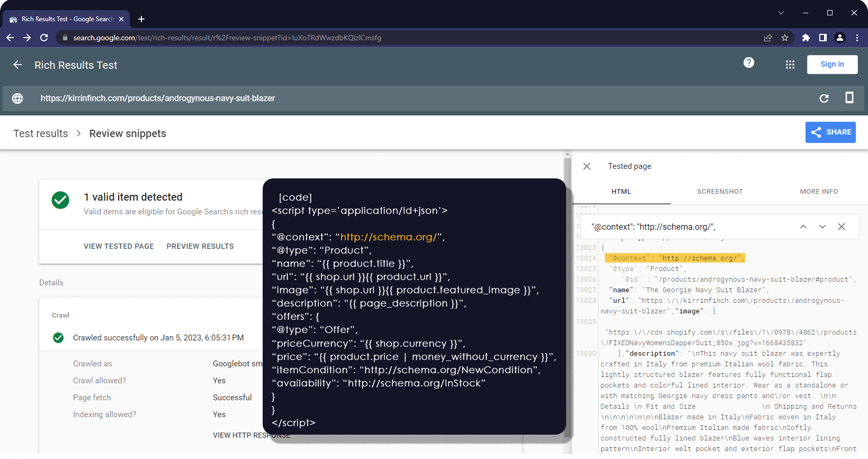Share this page via address bar icon
Screen dimensions: 868x459
point(768,38)
